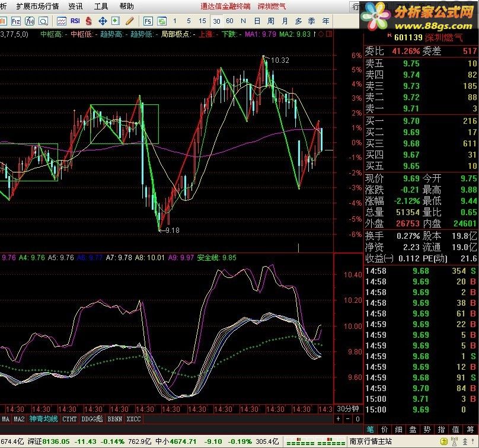Click the F10 company info icon
The image size is (479, 448).
15,21
